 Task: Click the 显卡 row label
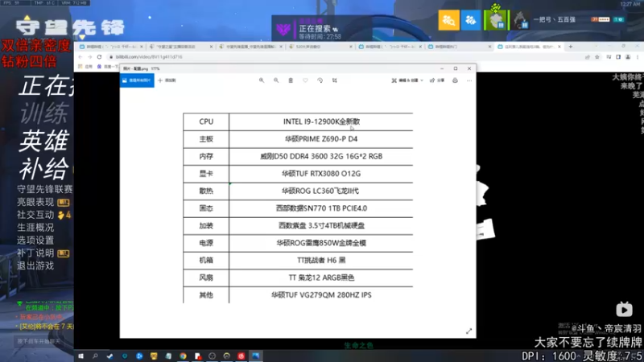coord(206,174)
